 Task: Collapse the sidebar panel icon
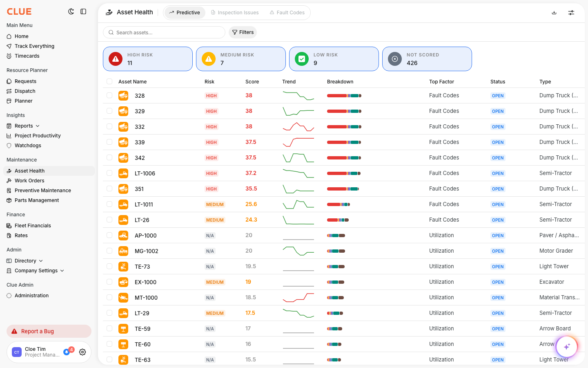point(83,11)
